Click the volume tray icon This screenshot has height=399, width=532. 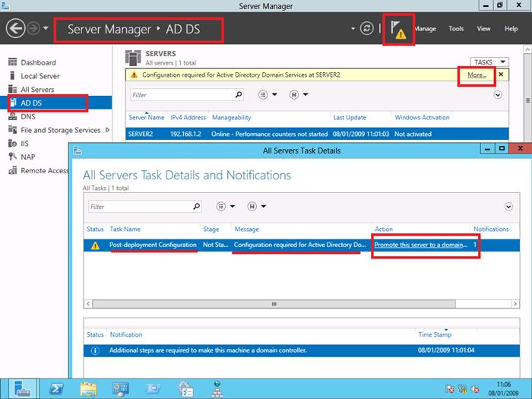coord(475,389)
